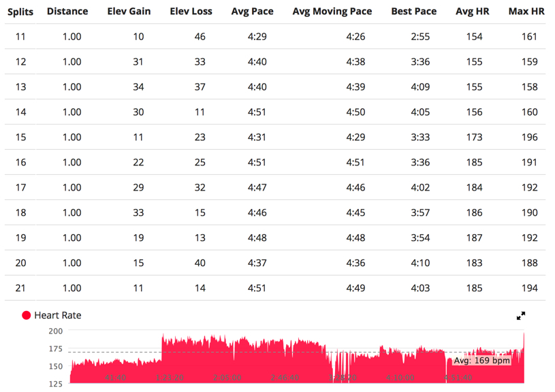
Task: Click the 196 max HR value in split 15
Action: (529, 137)
